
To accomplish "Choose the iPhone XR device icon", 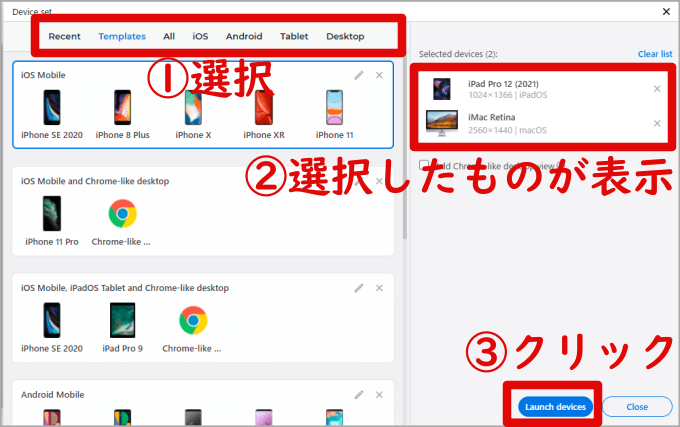I will [264, 108].
